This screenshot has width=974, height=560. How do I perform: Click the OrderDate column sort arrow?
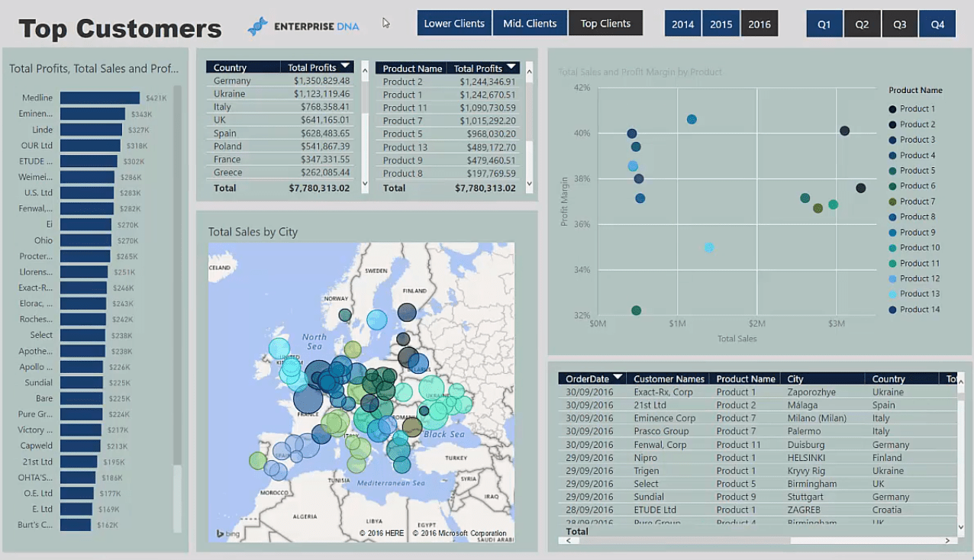click(x=618, y=378)
